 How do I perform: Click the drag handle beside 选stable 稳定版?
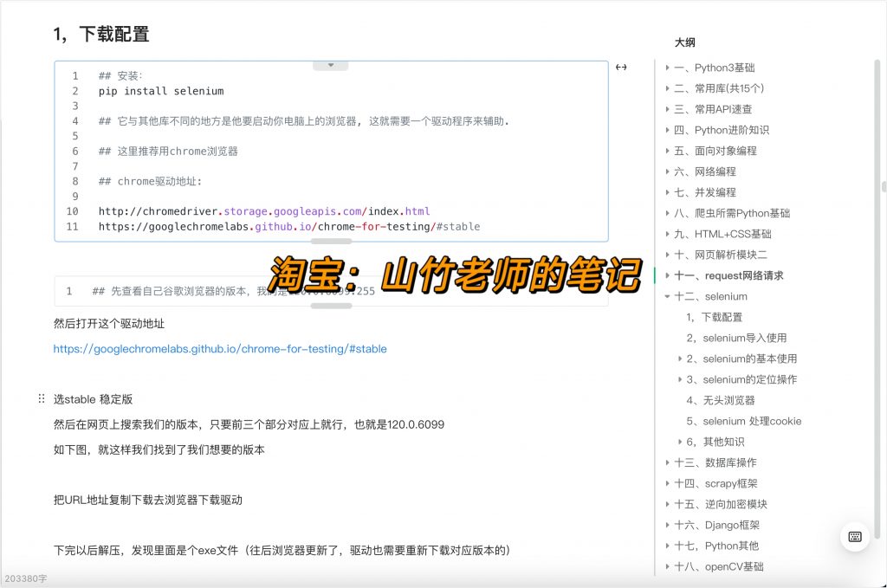(41, 398)
